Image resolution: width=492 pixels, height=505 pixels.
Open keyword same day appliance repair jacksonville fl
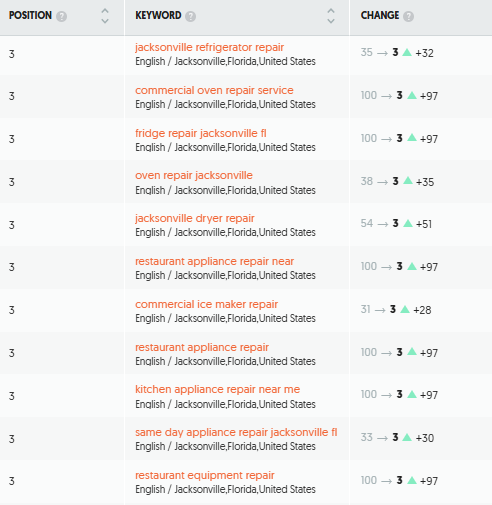tap(236, 432)
